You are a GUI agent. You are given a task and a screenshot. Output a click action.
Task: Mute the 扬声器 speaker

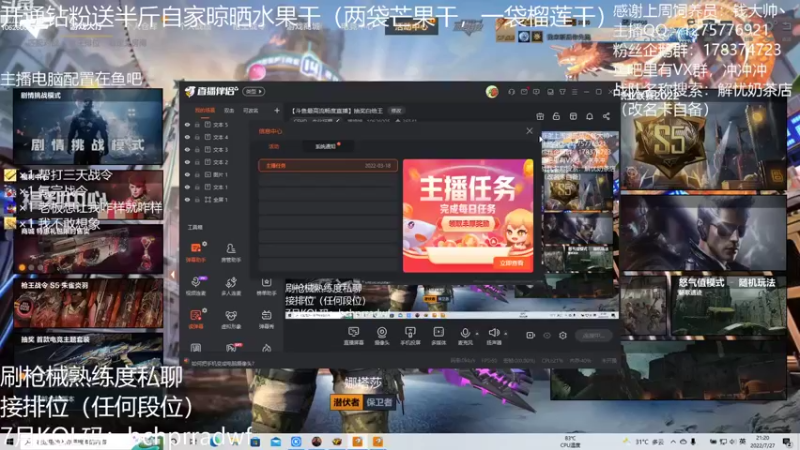493,336
